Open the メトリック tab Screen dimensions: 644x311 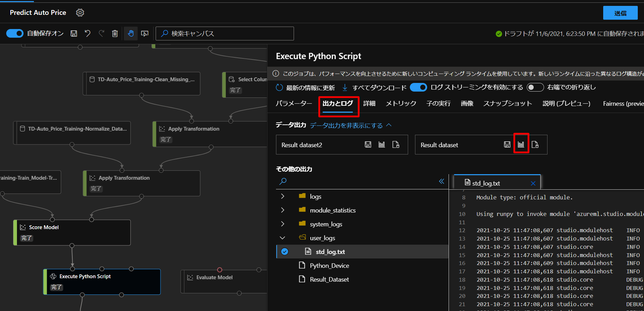pyautogui.click(x=401, y=103)
